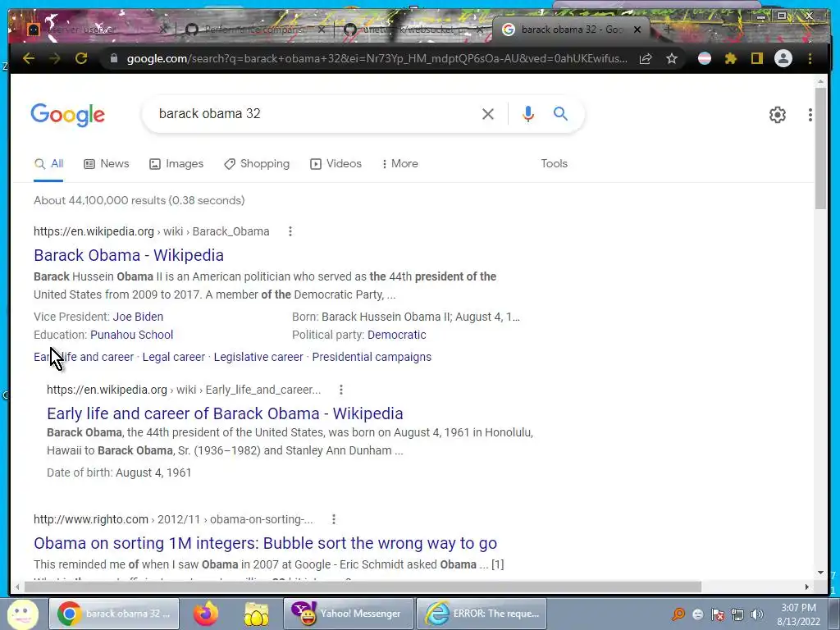Click the URL in address bar

pos(377,58)
